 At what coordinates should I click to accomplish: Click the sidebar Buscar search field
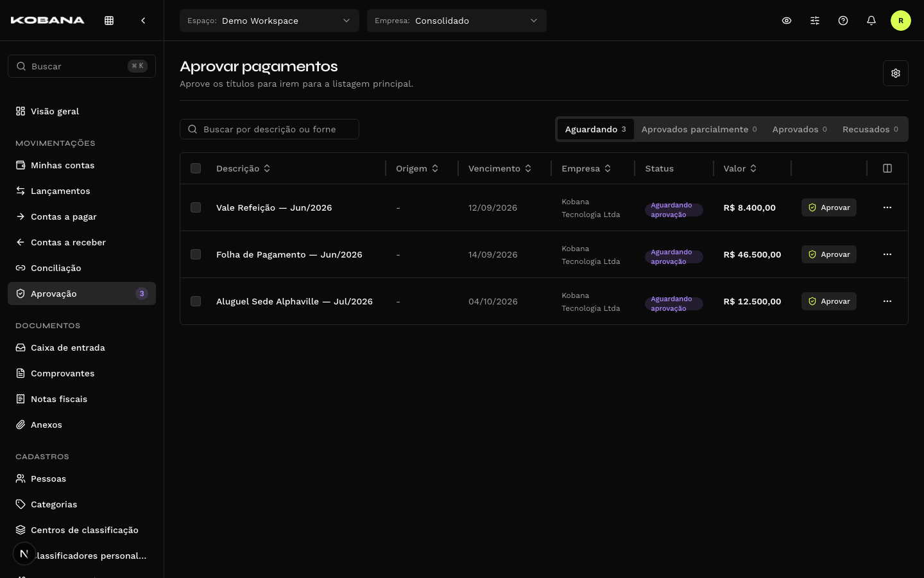[x=81, y=66]
